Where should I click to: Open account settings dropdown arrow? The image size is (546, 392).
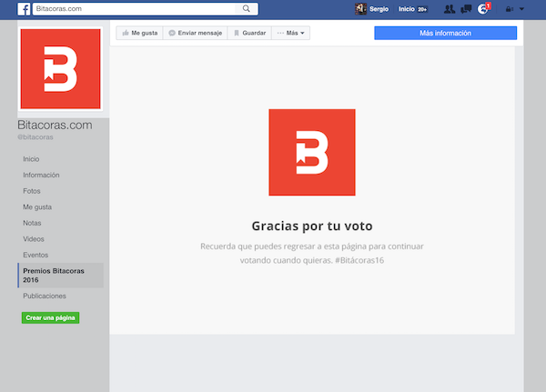(x=521, y=9)
